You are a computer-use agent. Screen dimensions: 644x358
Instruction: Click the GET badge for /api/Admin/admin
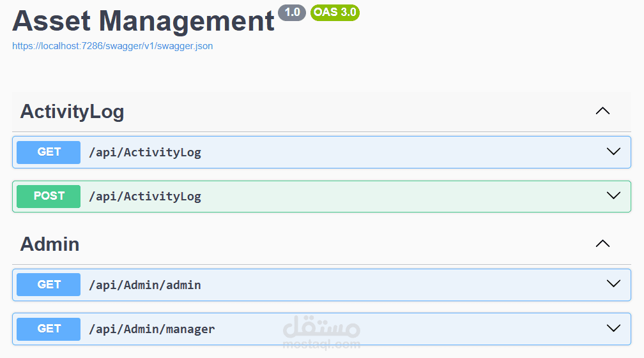click(49, 285)
